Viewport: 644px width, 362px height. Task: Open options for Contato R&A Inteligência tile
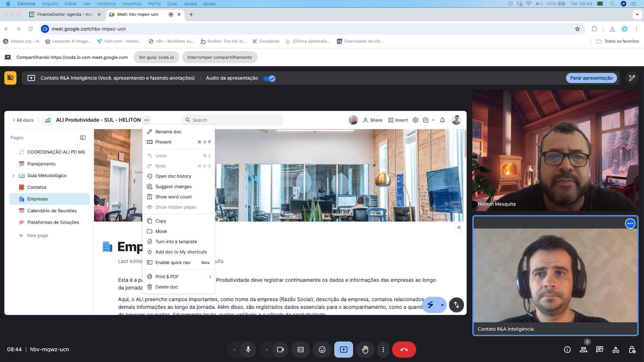click(x=630, y=224)
